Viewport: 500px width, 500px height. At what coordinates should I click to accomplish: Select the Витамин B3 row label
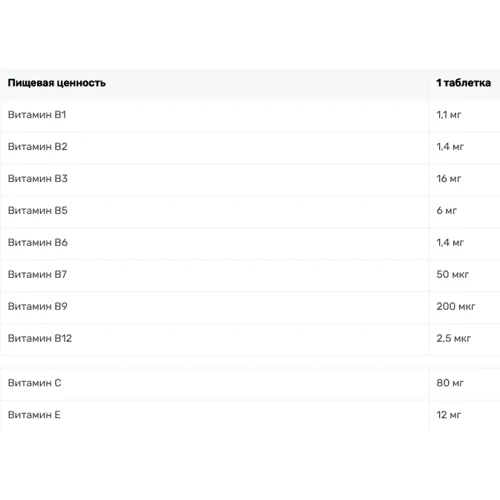point(38,179)
